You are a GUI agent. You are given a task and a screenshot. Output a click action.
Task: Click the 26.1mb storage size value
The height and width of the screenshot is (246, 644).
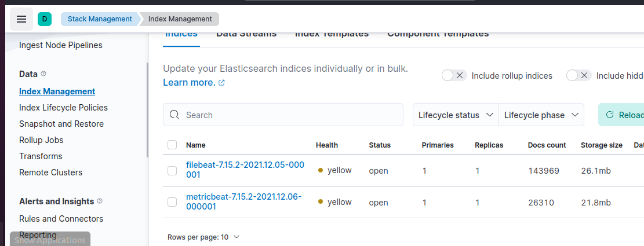pos(596,171)
